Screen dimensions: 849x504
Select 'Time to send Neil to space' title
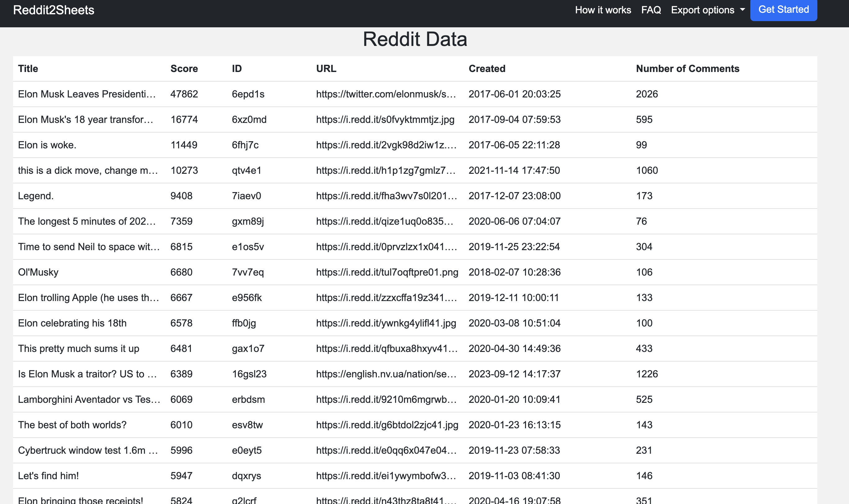[x=89, y=247]
